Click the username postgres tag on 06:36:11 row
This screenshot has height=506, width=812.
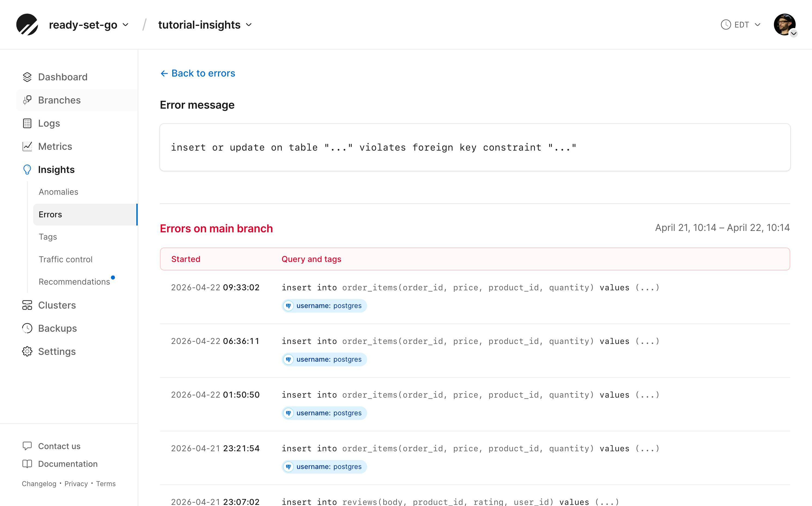(324, 359)
